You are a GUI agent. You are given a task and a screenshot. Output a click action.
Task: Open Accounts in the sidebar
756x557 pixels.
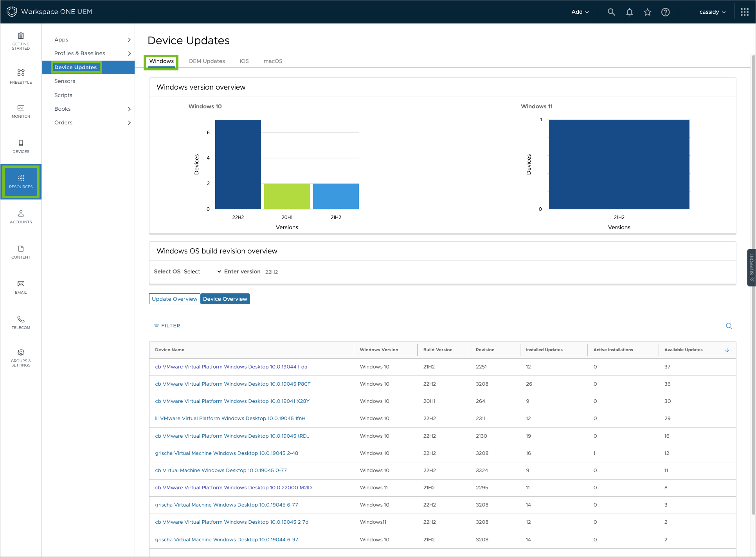21,217
